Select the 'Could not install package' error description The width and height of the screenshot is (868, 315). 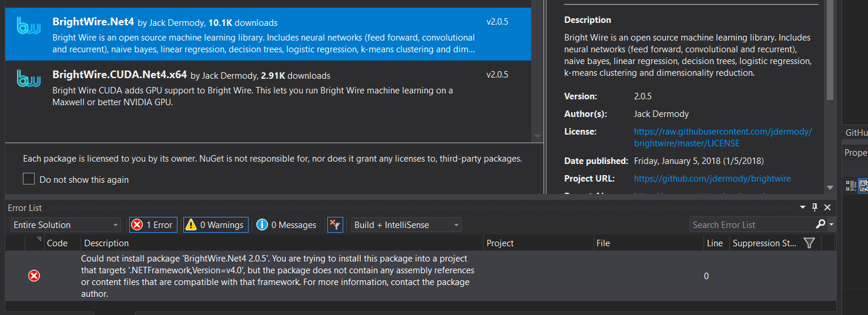[277, 276]
